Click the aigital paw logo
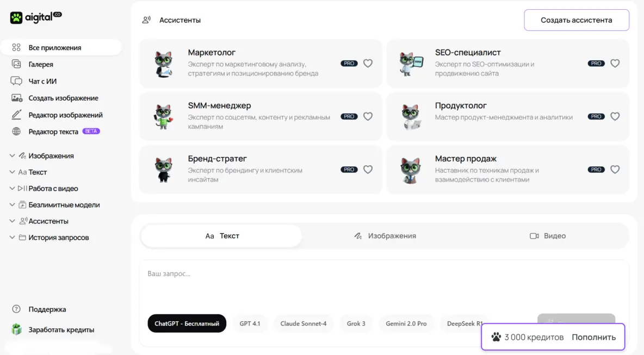The height and width of the screenshot is (355, 644). coord(16,18)
